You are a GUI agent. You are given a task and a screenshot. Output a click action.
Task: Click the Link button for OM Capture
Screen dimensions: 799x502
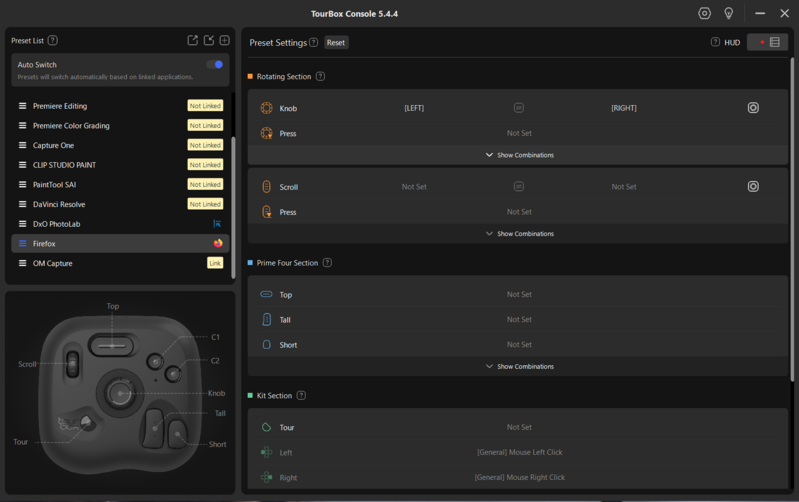(x=215, y=263)
